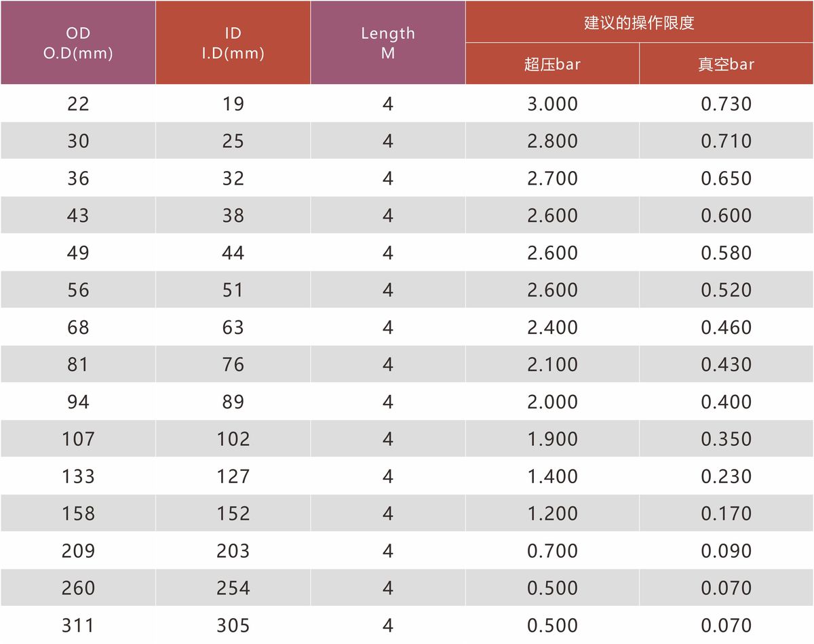Choose the 0.600 vacuum value

726,216
